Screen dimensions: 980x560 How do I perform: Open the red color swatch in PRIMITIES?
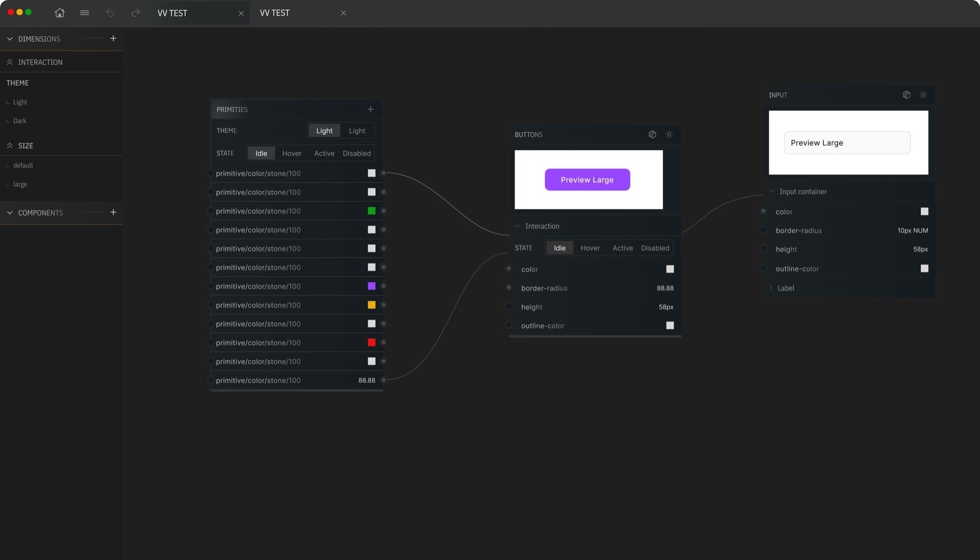372,343
